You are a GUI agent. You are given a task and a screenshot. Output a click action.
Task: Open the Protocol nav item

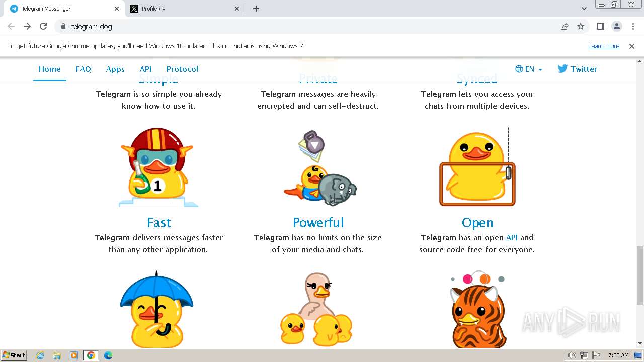pos(182,69)
